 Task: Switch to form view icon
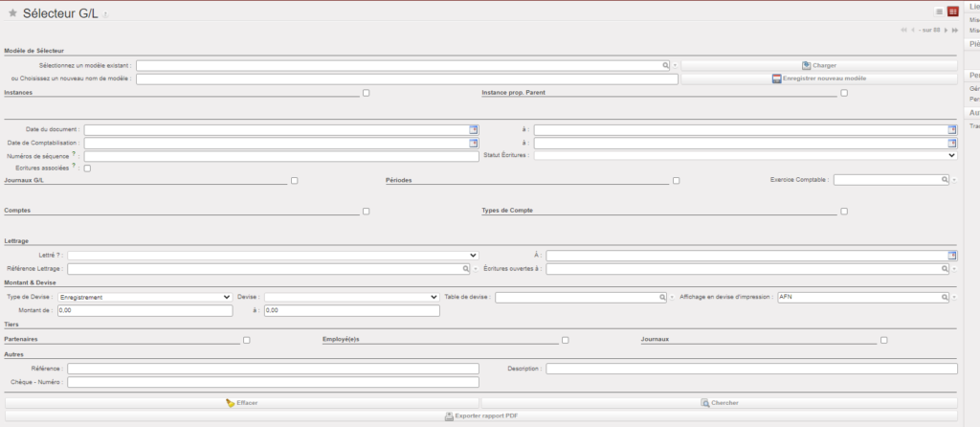click(952, 11)
